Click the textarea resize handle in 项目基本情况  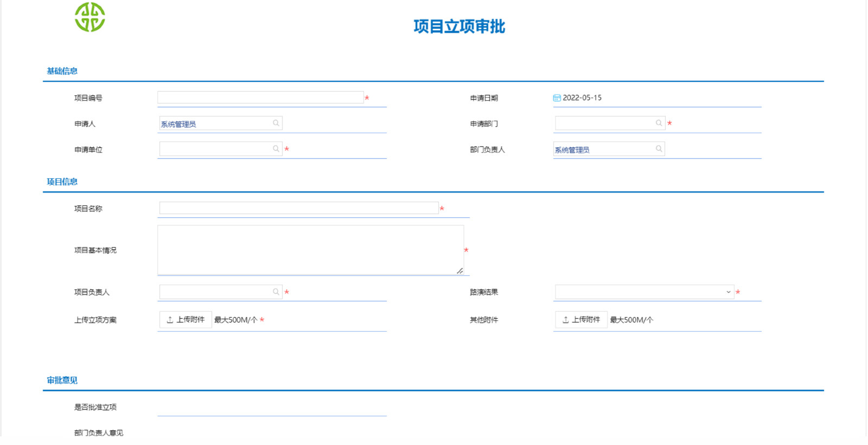(x=459, y=270)
